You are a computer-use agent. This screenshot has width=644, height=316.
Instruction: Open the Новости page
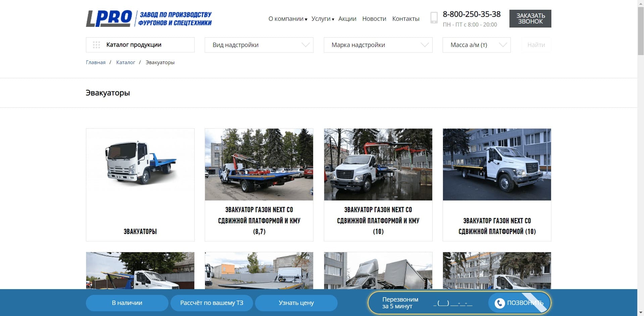click(374, 19)
